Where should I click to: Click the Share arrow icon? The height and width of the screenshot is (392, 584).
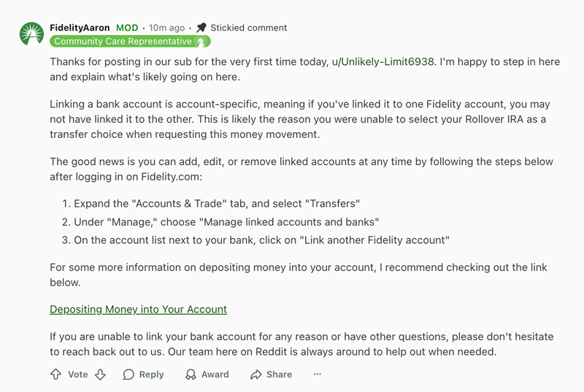coord(255,374)
